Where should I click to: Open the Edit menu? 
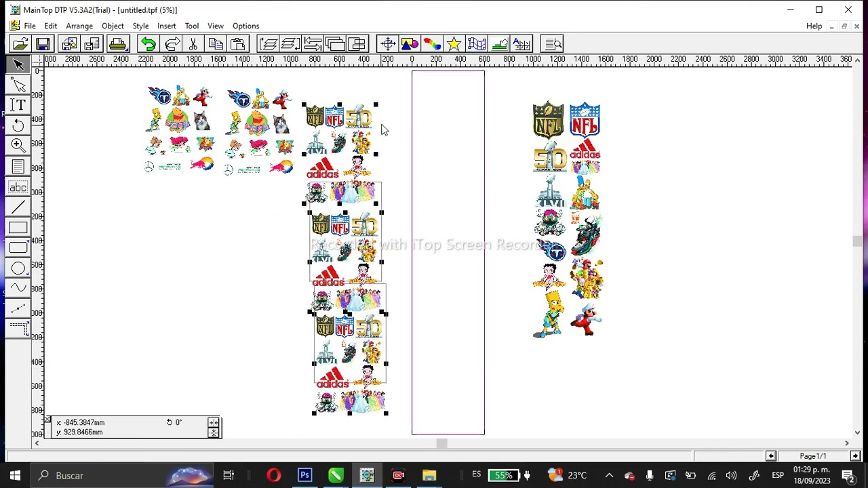[51, 26]
